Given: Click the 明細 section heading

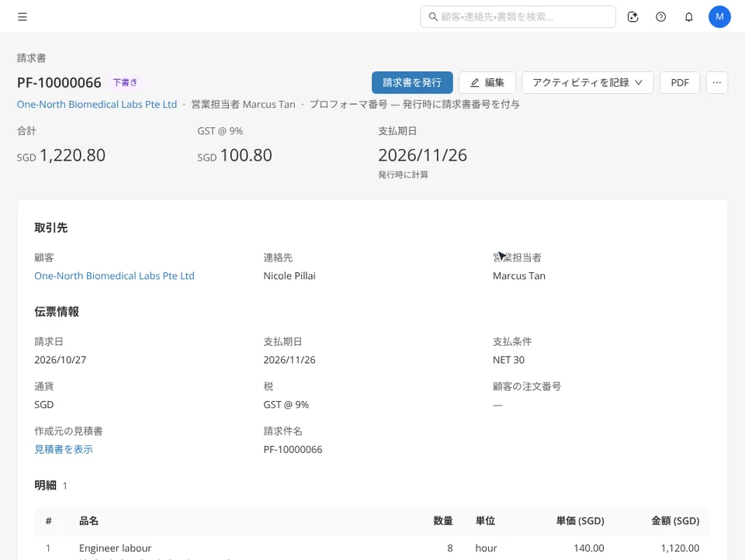Looking at the screenshot, I should click(x=45, y=486).
